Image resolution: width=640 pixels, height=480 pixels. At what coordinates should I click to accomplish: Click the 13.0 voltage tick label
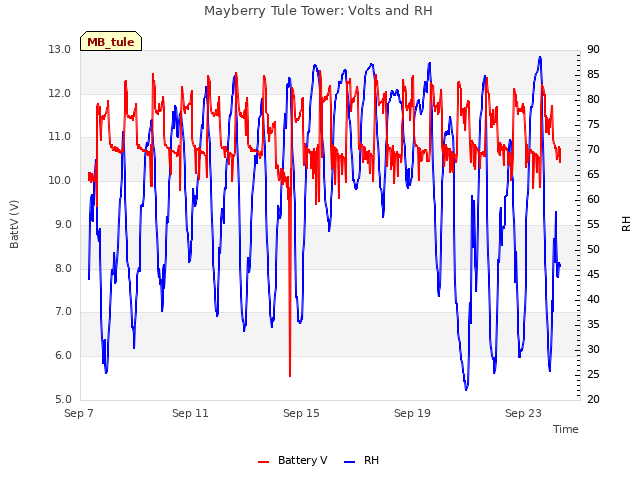click(60, 49)
